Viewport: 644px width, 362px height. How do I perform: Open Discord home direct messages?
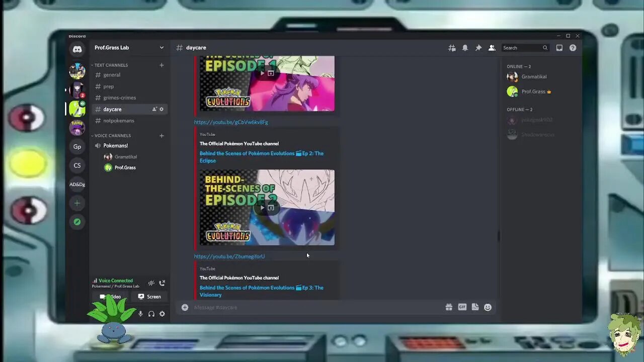(77, 49)
